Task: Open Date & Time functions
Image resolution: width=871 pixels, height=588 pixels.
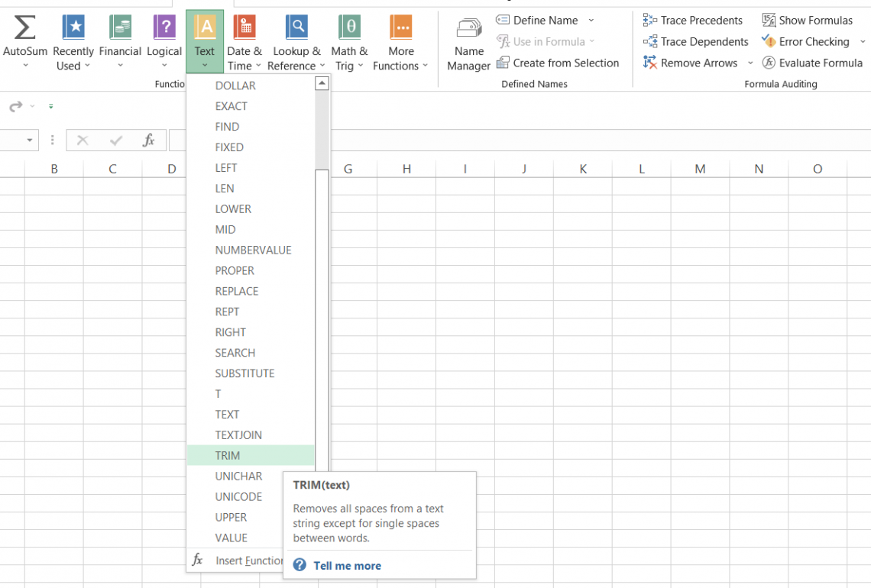Action: click(244, 27)
